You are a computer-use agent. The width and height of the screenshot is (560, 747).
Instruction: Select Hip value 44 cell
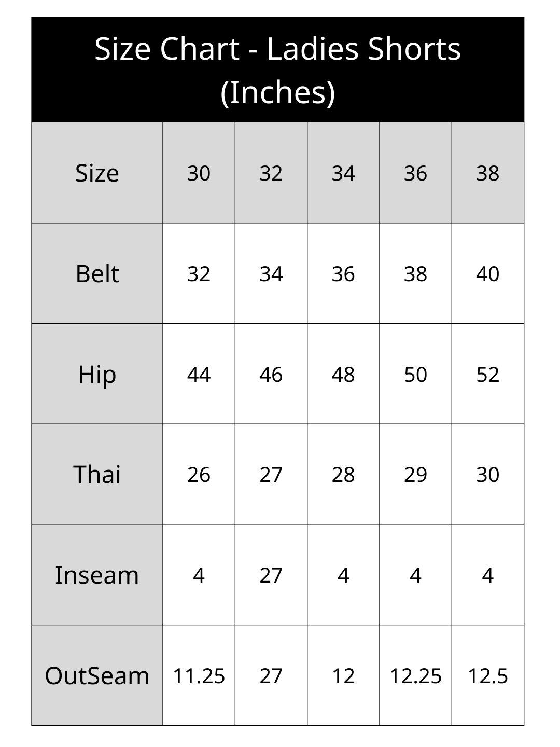click(199, 374)
